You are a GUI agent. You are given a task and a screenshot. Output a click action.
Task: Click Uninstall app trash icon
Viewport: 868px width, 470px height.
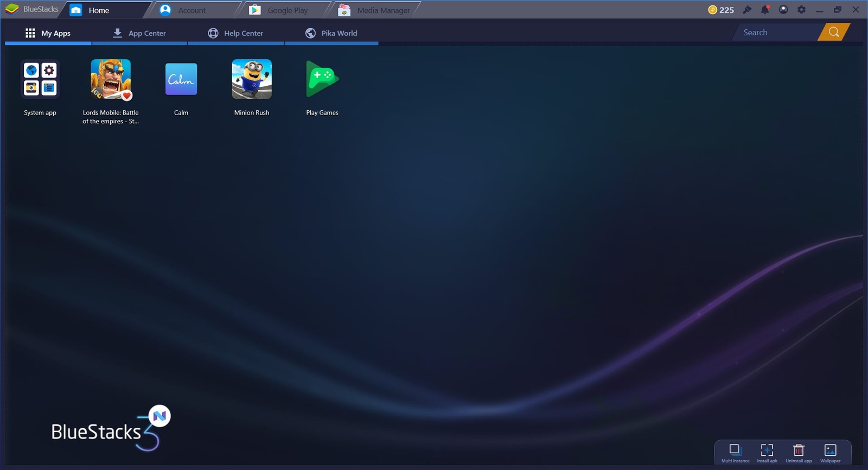(x=799, y=450)
